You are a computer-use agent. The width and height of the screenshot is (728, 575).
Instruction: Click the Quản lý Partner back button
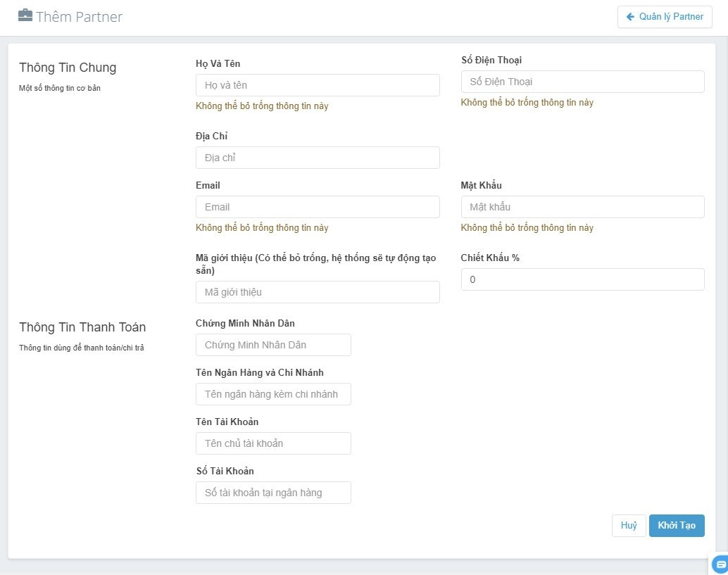point(664,17)
